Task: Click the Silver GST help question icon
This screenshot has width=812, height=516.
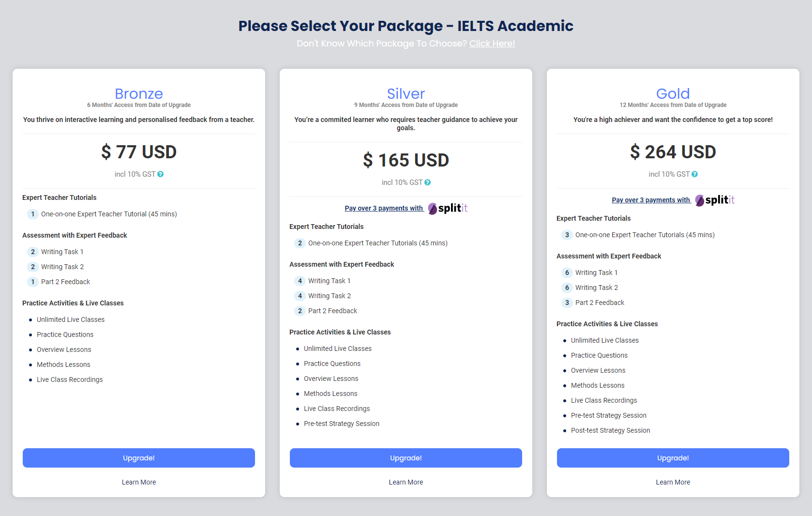Action: (x=428, y=182)
